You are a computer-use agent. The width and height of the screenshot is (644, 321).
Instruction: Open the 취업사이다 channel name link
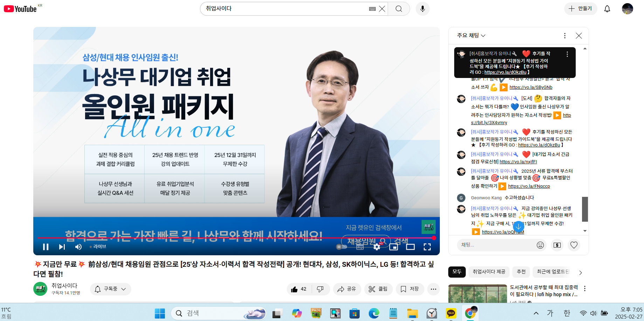[64, 286]
